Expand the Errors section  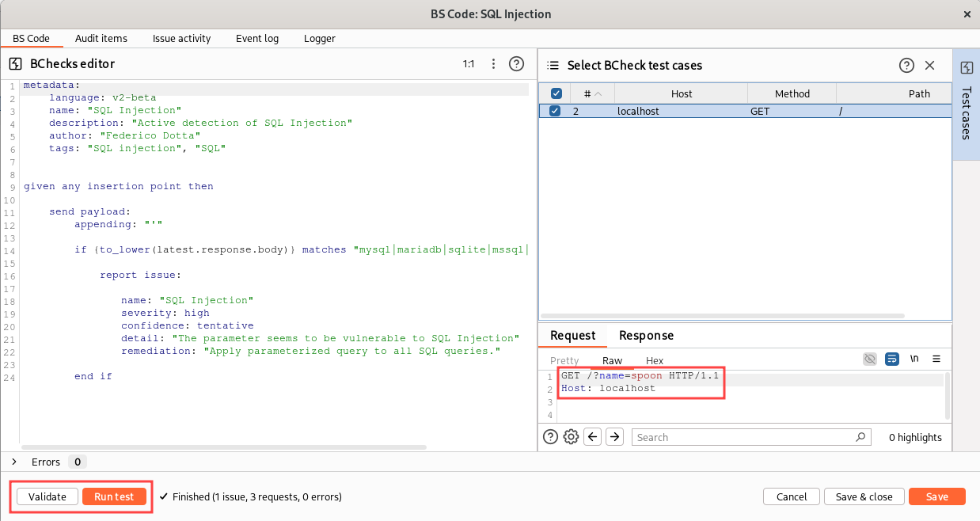[x=16, y=462]
